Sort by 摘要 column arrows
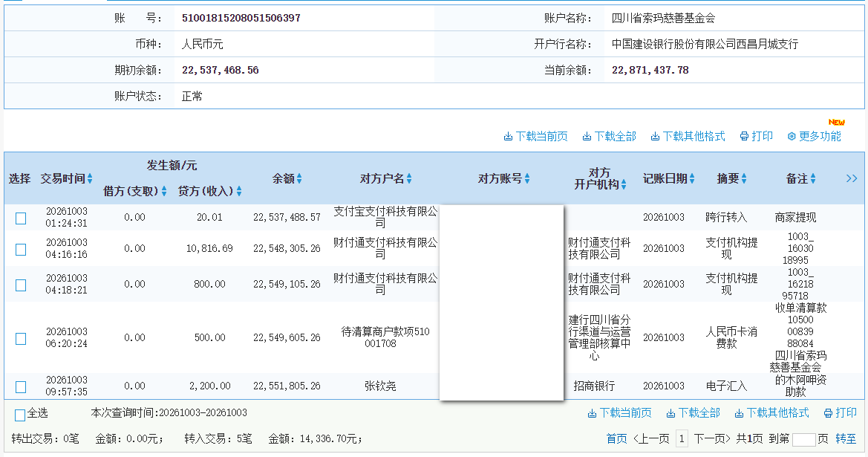This screenshot has width=868, height=457. 744,178
